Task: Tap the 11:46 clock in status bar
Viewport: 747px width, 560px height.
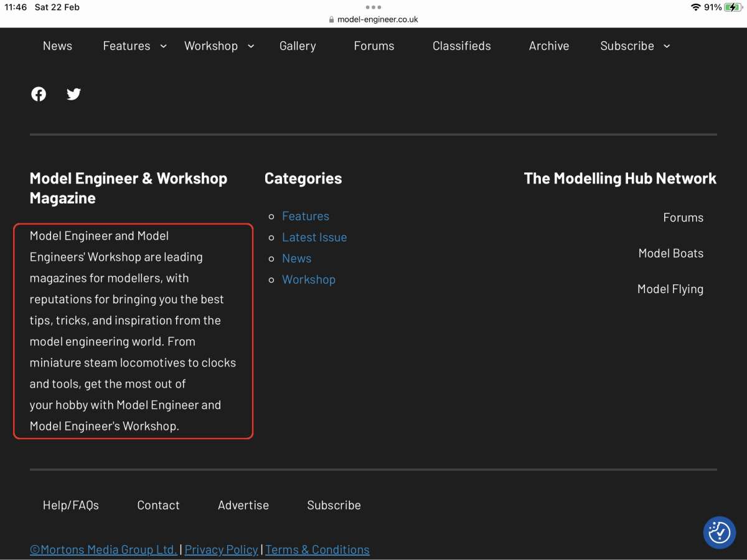Action: click(16, 7)
